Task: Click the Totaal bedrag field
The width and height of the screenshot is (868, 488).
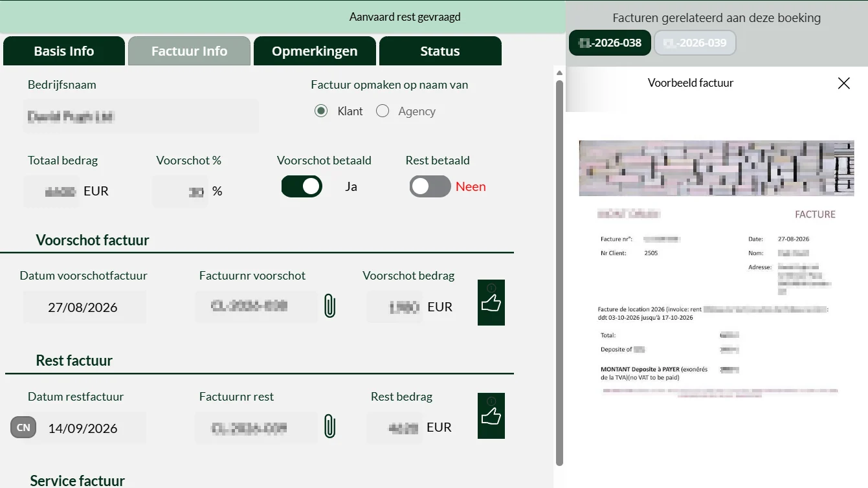Action: (52, 191)
